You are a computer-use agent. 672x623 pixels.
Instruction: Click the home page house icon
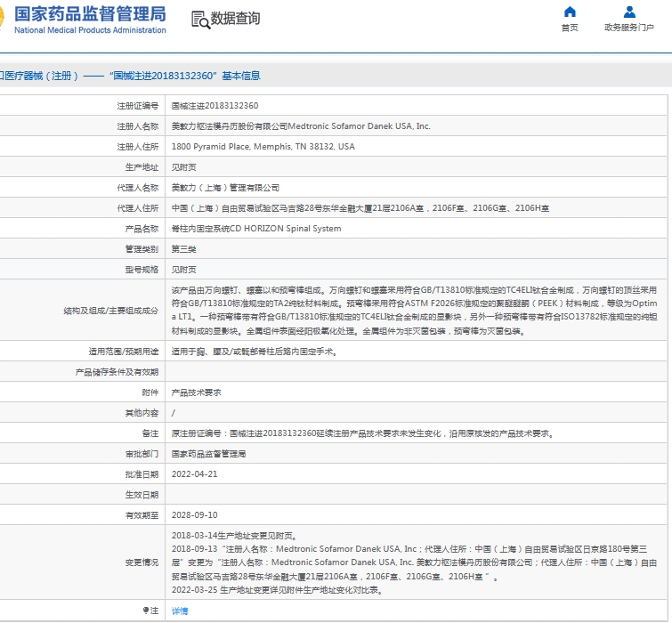570,12
